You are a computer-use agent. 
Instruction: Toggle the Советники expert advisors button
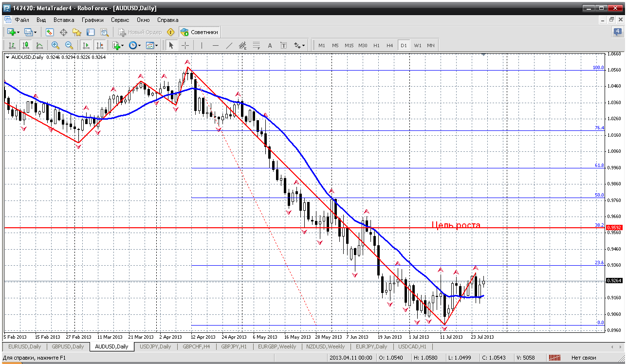tap(199, 32)
